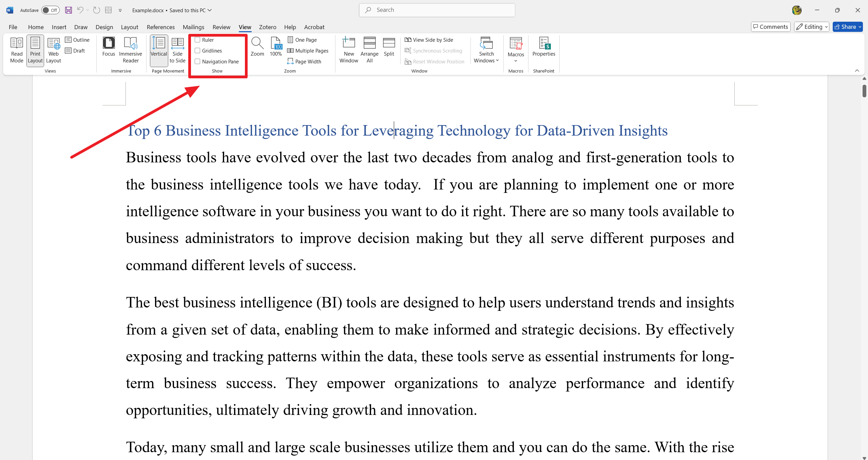Expand the file save location dropdown

coord(210,10)
